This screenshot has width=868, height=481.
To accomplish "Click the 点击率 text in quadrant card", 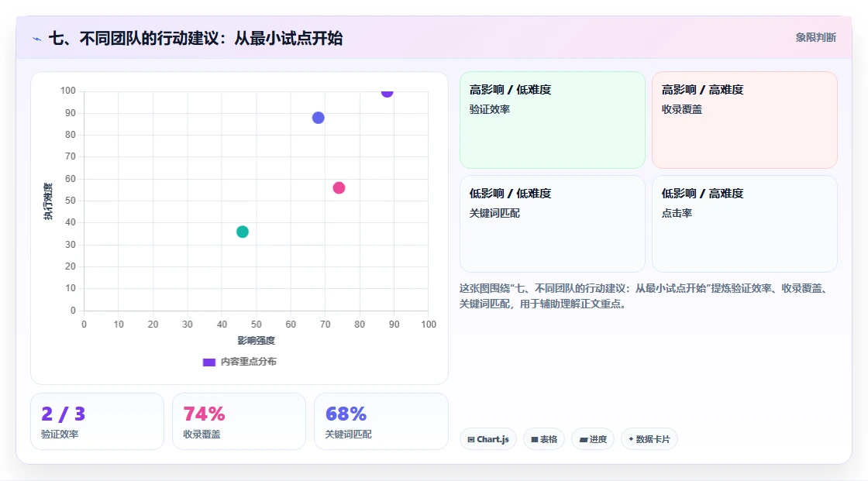I will tap(677, 213).
